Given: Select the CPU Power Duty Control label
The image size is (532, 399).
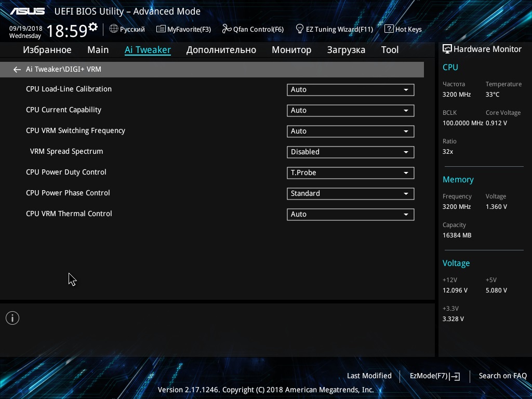Looking at the screenshot, I should (66, 172).
